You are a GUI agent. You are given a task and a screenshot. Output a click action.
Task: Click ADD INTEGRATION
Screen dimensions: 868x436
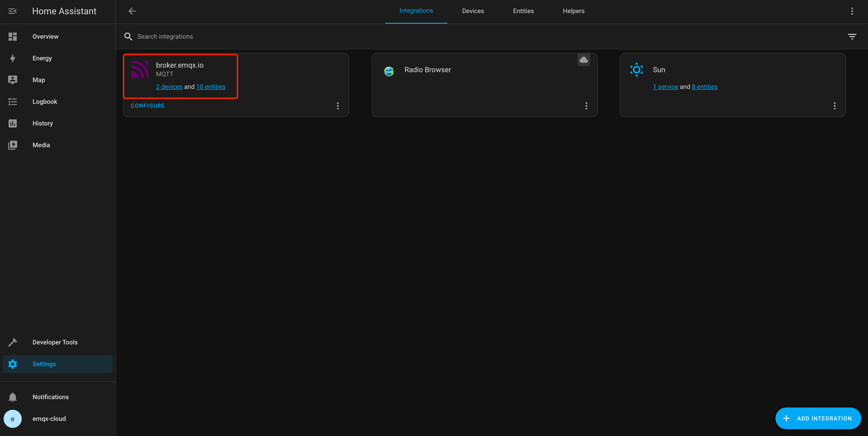(x=818, y=418)
